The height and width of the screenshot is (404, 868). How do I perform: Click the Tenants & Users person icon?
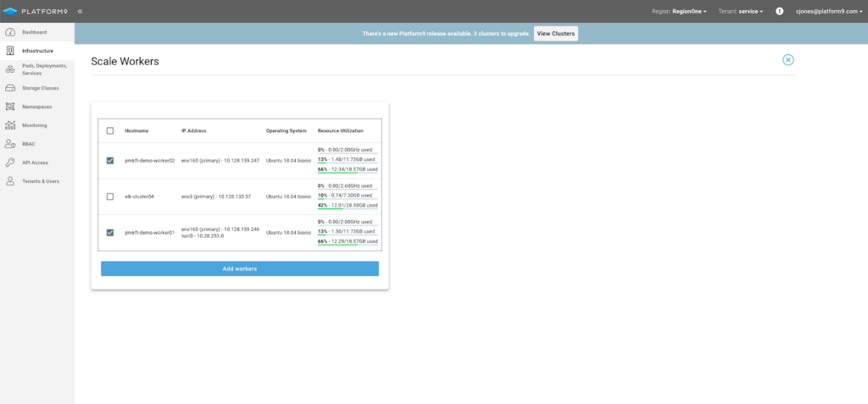click(10, 181)
